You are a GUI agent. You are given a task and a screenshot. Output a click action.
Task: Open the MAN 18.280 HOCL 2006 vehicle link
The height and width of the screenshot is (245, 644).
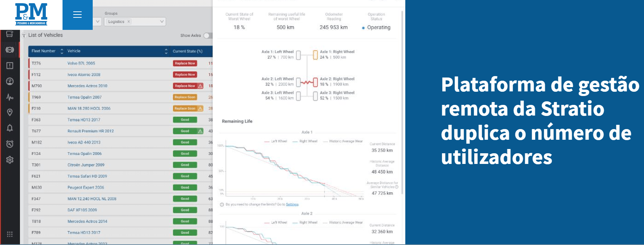coord(89,108)
